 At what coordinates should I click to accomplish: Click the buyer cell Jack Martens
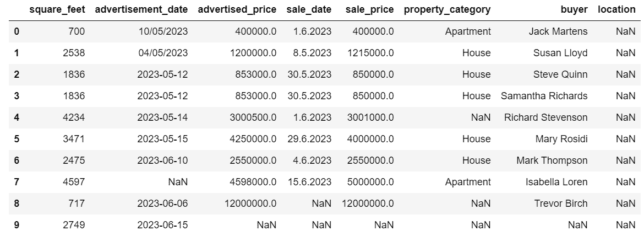[558, 31]
